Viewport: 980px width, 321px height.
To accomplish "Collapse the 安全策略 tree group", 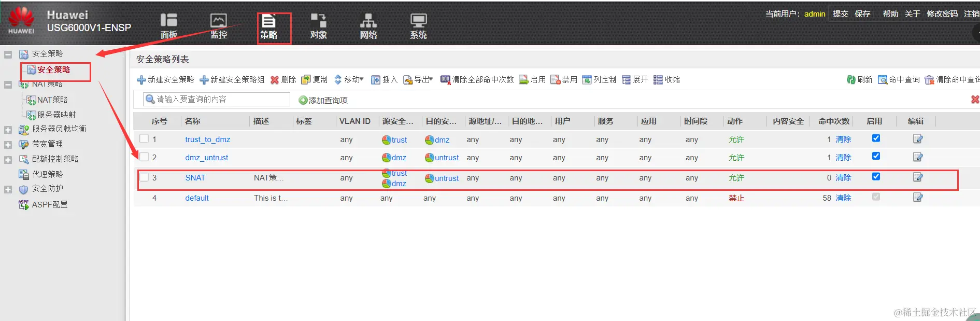I will tap(8, 54).
